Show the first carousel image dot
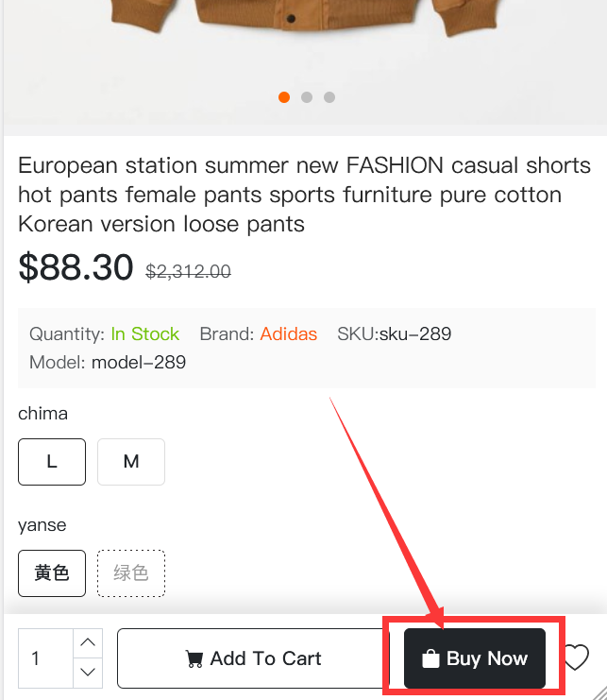Viewport: 607px width, 700px height. click(x=284, y=97)
